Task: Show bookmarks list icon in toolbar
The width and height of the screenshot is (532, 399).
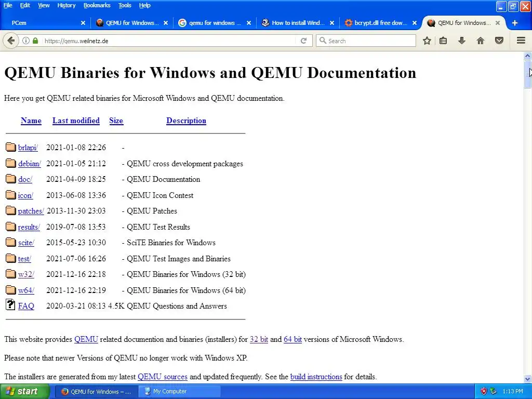Action: (x=443, y=41)
